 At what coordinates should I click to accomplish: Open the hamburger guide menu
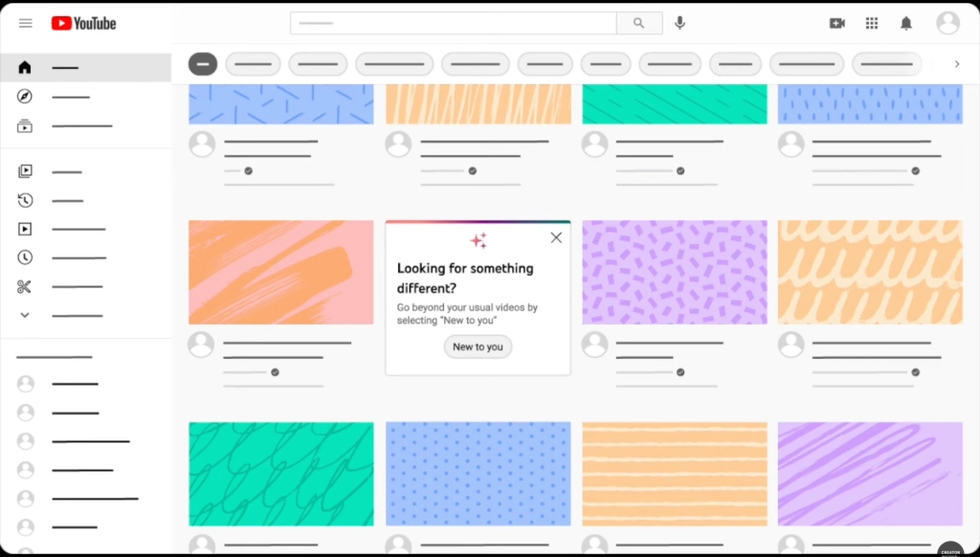coord(26,23)
